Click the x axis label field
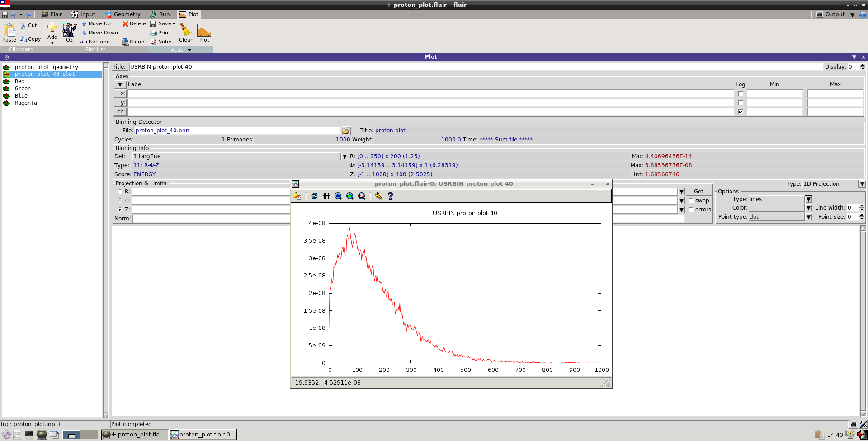The width and height of the screenshot is (868, 441). click(x=430, y=94)
